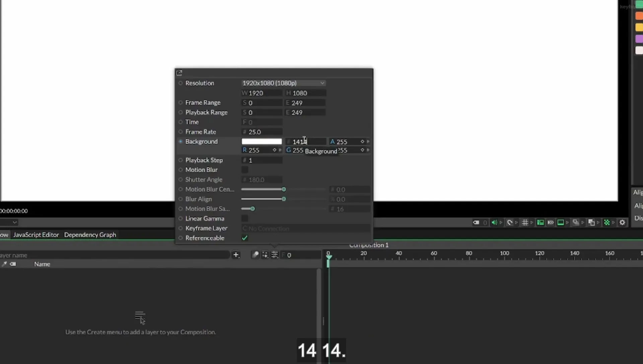Click Frame Range end field 249

pyautogui.click(x=305, y=103)
